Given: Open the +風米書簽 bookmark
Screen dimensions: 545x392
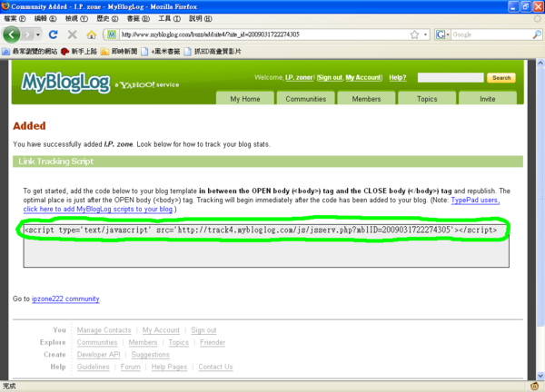Looking at the screenshot, I should pos(160,52).
